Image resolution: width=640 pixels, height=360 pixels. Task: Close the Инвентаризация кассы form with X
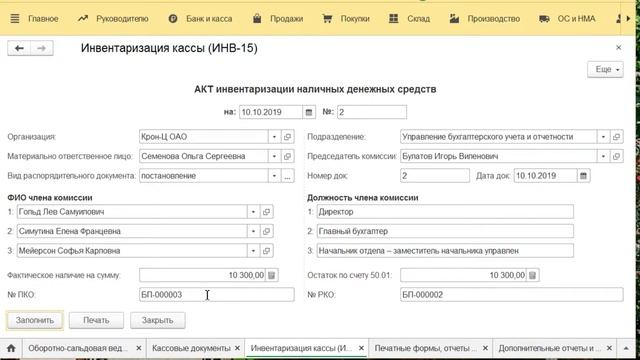[618, 48]
